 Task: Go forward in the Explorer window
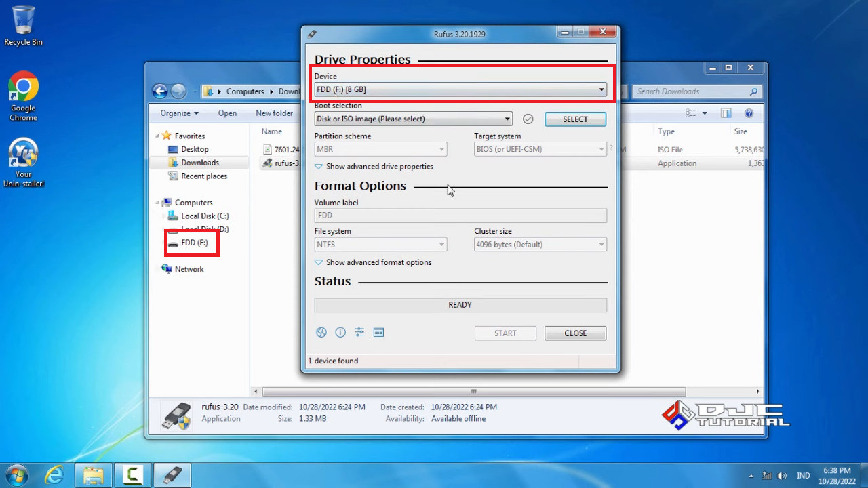tap(178, 91)
